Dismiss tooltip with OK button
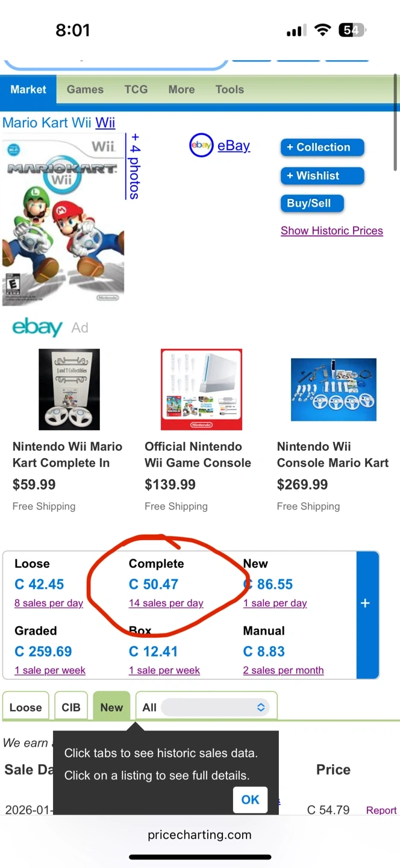The height and width of the screenshot is (868, 400). point(250,800)
